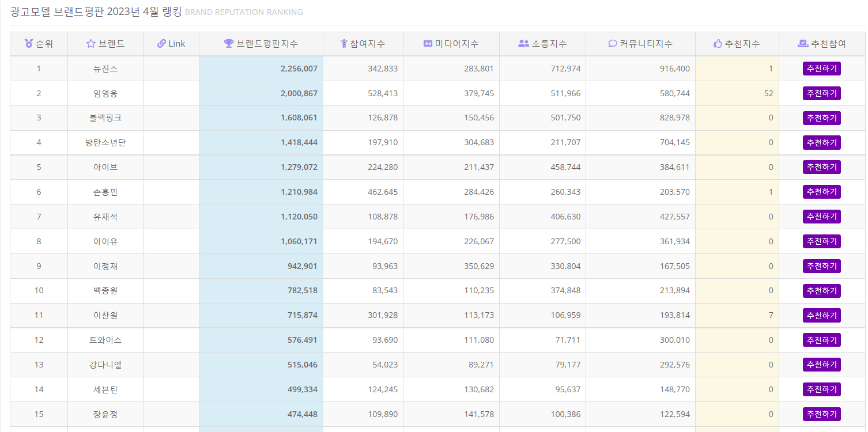Click reputation score 2,000,867
The width and height of the screenshot is (868, 432).
pyautogui.click(x=299, y=93)
